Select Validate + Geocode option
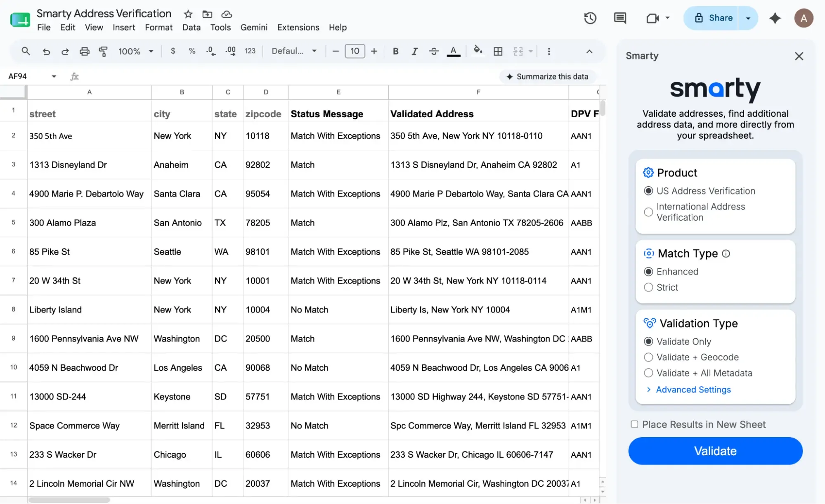Screen dimensions: 825x504 (x=648, y=357)
